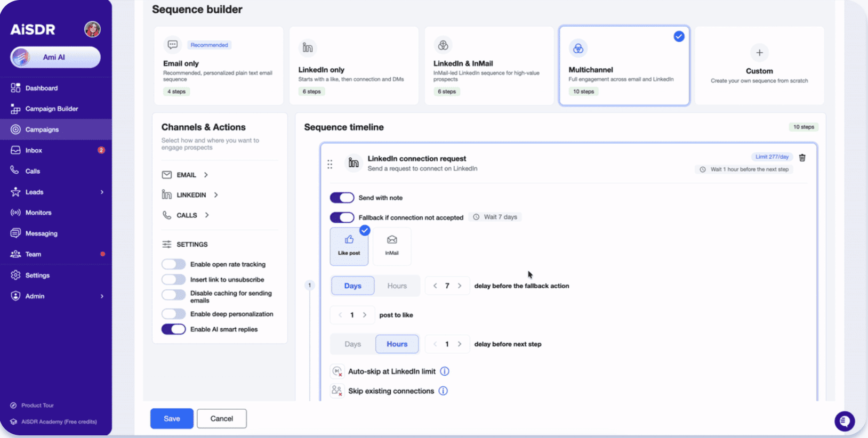Toggle the Send with note switch
The width and height of the screenshot is (868, 438).
(x=342, y=198)
